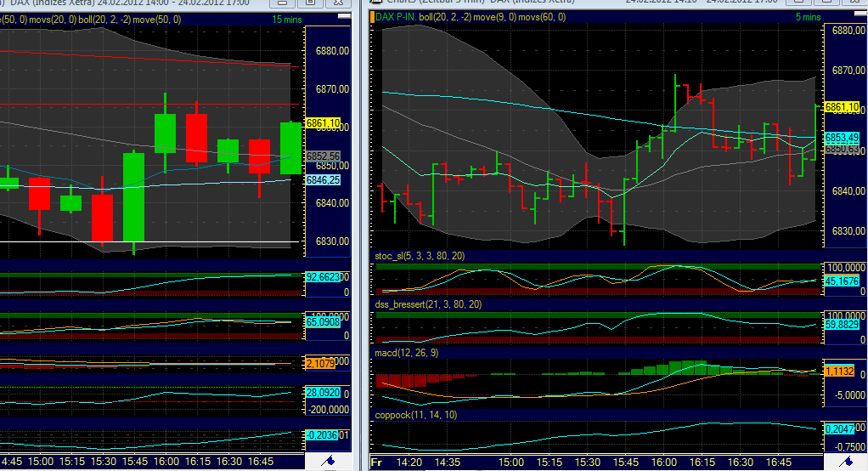This screenshot has width=868, height=471.
Task: Click the cyan 6846,25 value tag
Action: click(x=324, y=180)
